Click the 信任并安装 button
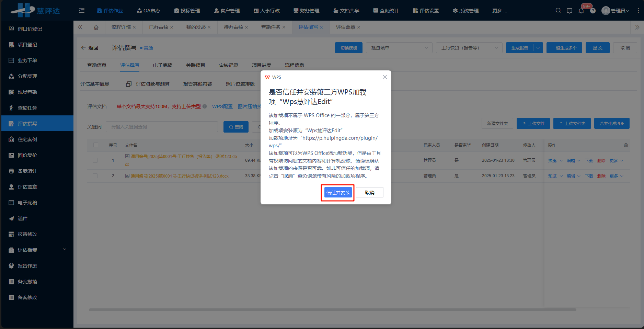 (338, 193)
